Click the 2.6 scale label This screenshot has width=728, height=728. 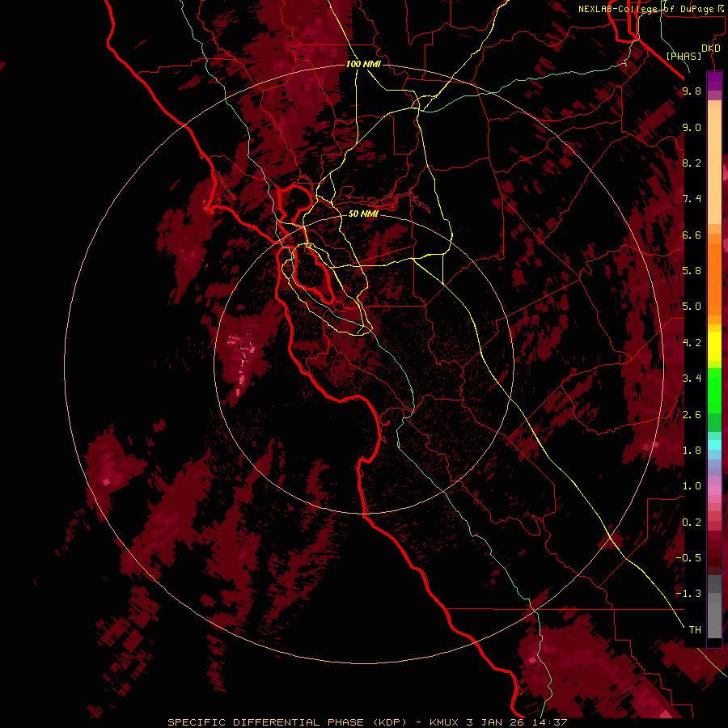pos(692,415)
